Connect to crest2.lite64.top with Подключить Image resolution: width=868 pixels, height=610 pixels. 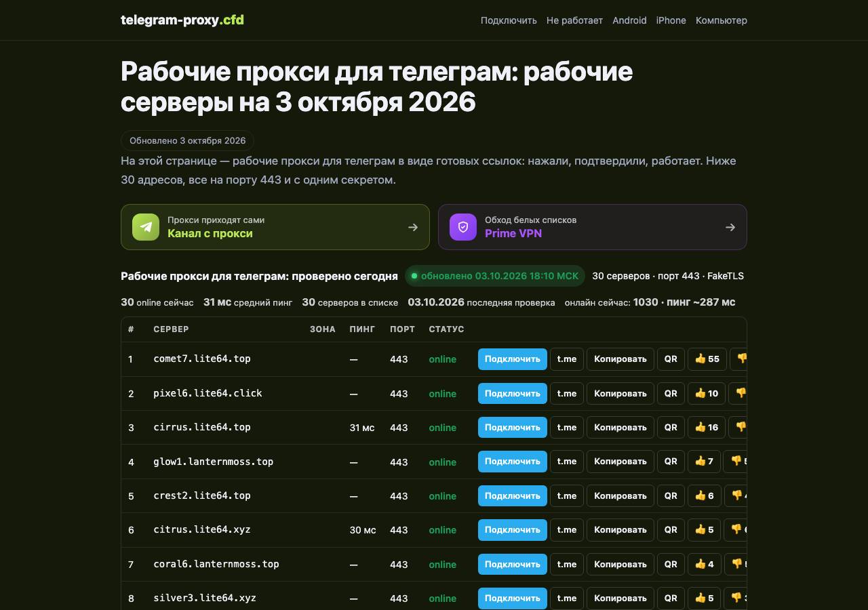pyautogui.click(x=513, y=495)
